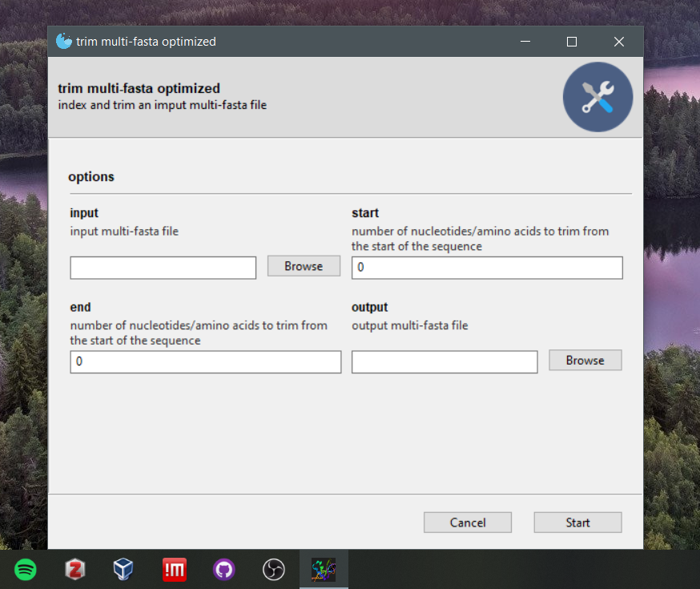Screen dimensions: 700x589
Task: Focus the end trim value field
Action: 206,362
